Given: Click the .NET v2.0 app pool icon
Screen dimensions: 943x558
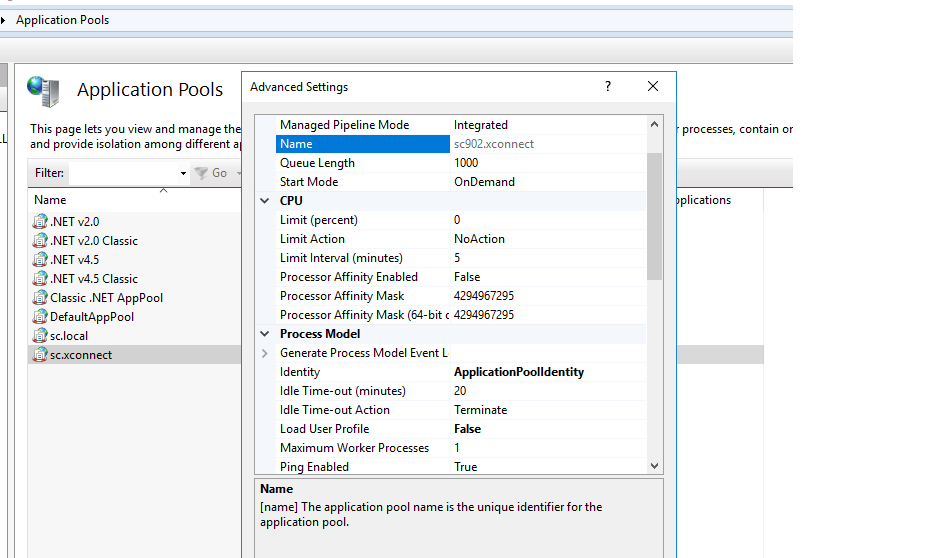Looking at the screenshot, I should [x=41, y=222].
